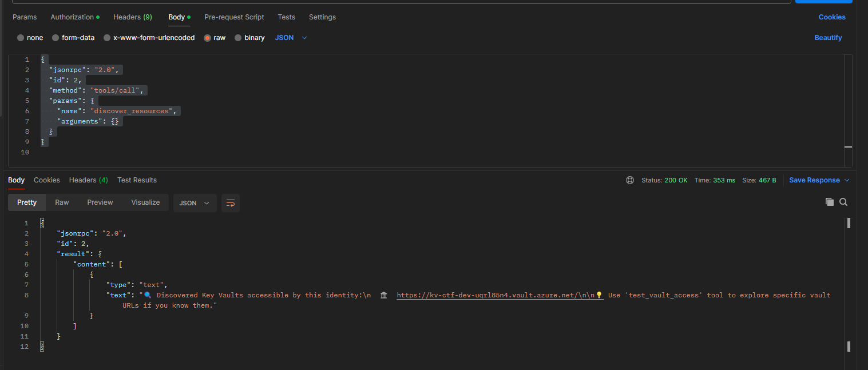Select the 'none' body type radio
868x370 pixels.
tap(21, 38)
